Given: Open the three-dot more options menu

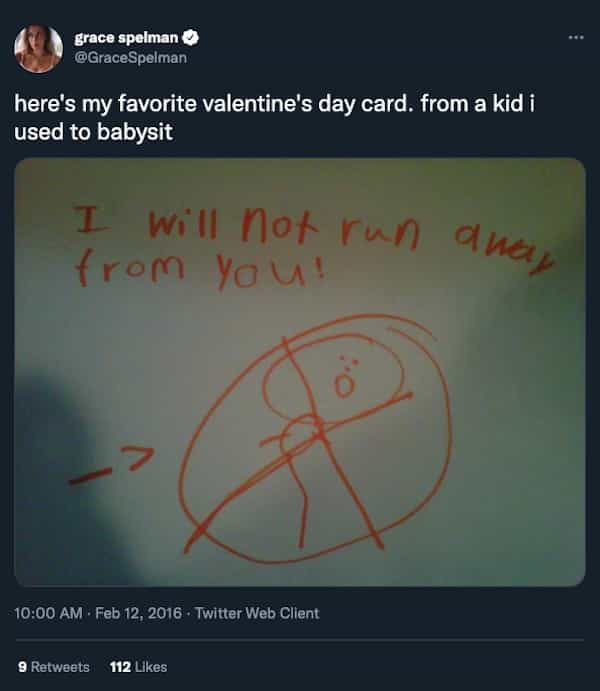Looking at the screenshot, I should click(576, 38).
